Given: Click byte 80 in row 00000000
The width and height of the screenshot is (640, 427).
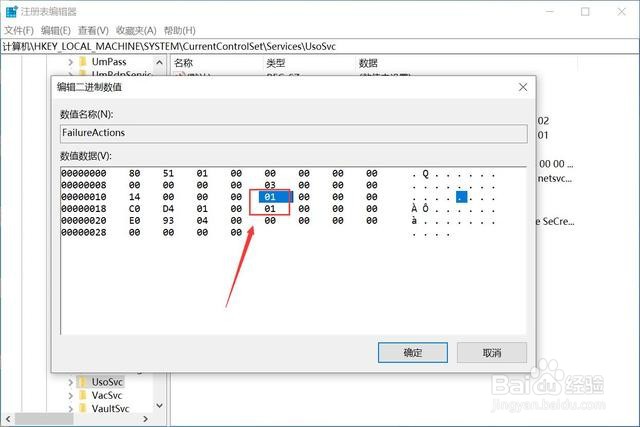Looking at the screenshot, I should 134,173.
